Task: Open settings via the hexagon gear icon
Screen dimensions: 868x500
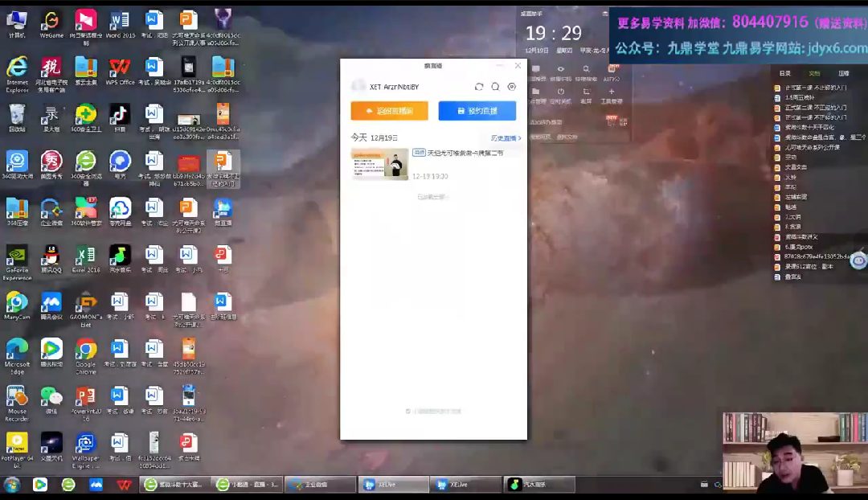Action: pos(512,87)
